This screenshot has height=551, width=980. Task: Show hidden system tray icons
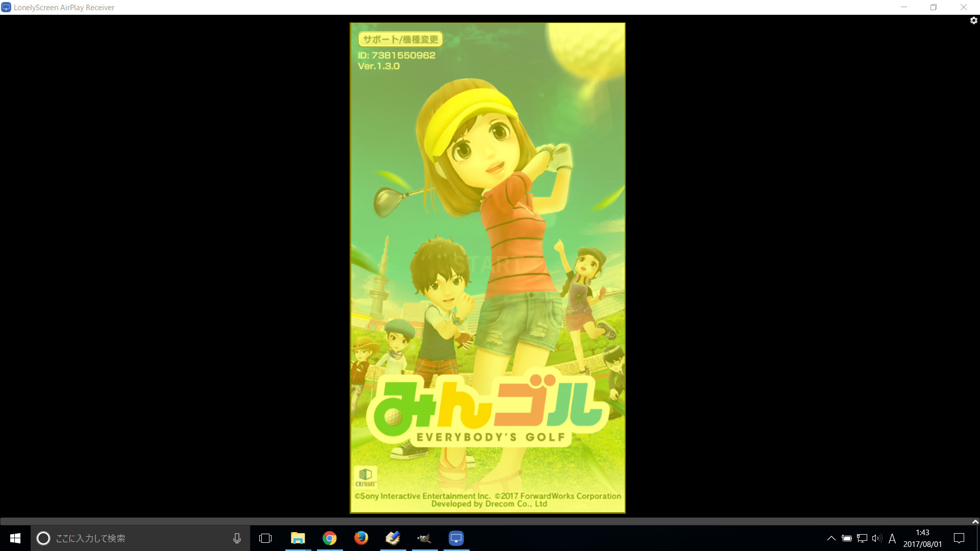pyautogui.click(x=831, y=538)
